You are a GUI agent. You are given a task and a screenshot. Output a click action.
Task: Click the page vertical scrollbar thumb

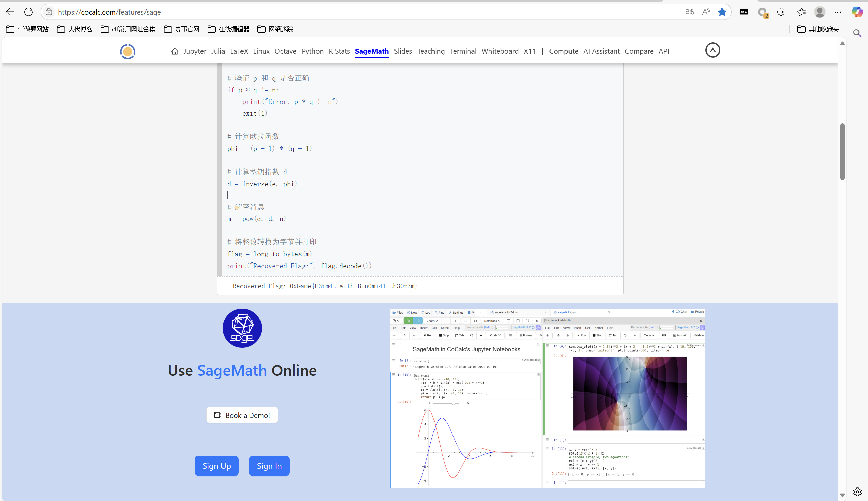click(842, 152)
